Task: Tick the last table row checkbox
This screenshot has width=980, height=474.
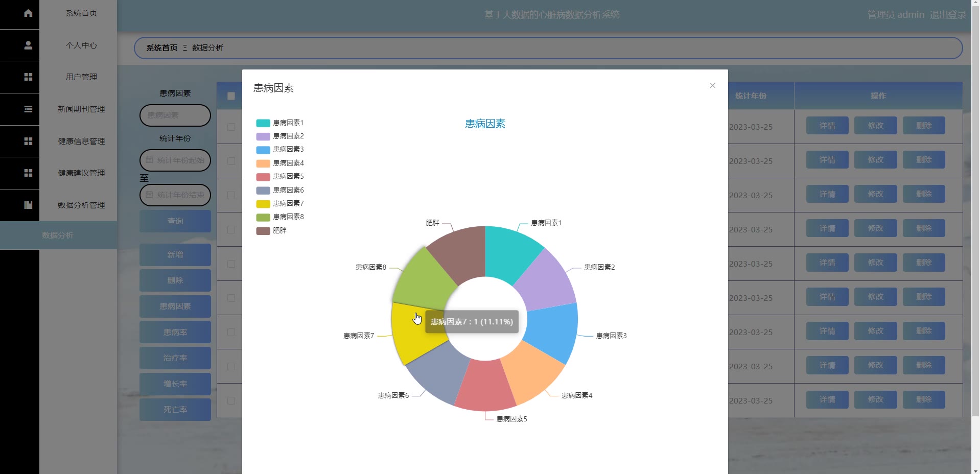Action: 231,400
